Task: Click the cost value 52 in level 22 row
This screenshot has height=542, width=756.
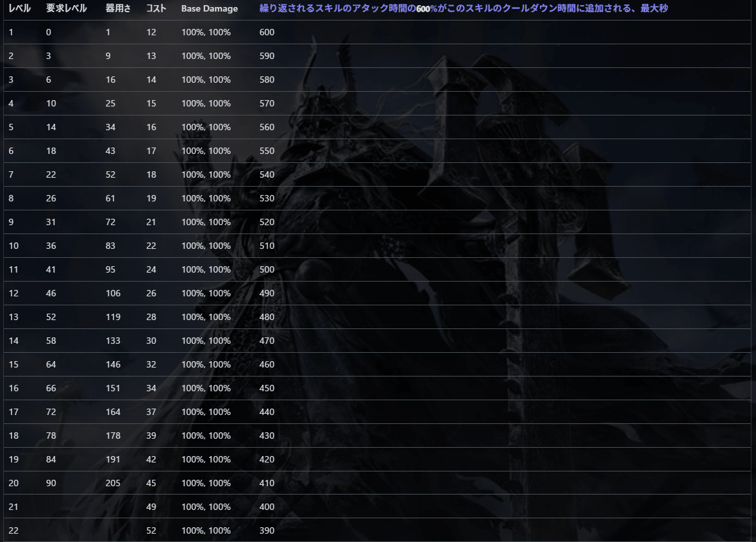Action: tap(151, 530)
